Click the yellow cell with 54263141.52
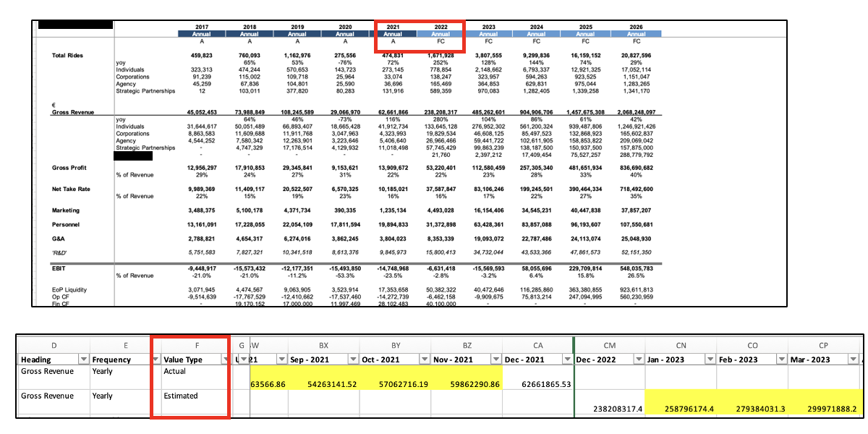Screen dimensions: 868x434 coord(323,384)
